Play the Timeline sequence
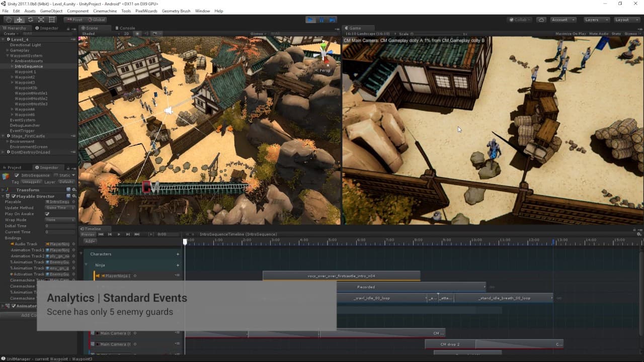 click(x=119, y=234)
